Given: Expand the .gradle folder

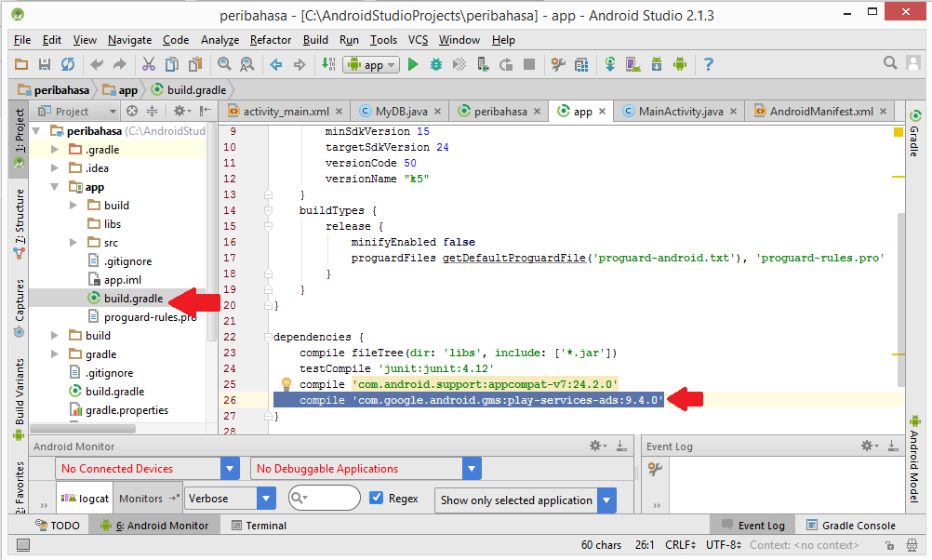Looking at the screenshot, I should pos(55,150).
